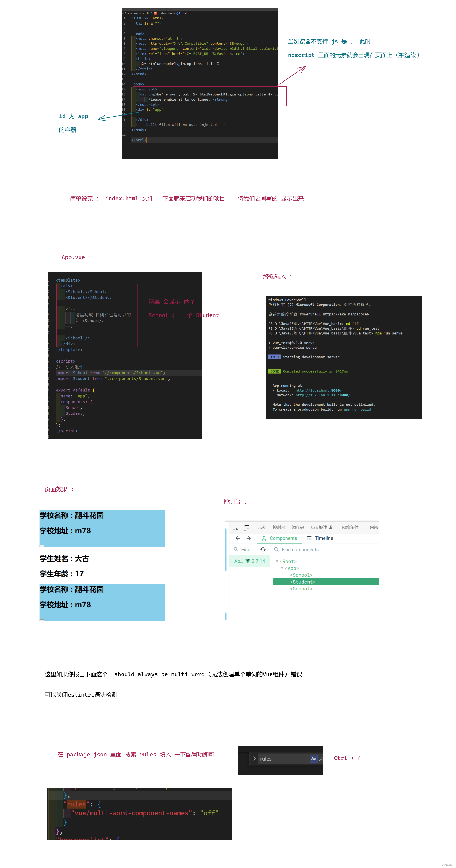This screenshot has width=456, height=868.
Task: Open the 元素 devtools tab
Action: (x=261, y=527)
